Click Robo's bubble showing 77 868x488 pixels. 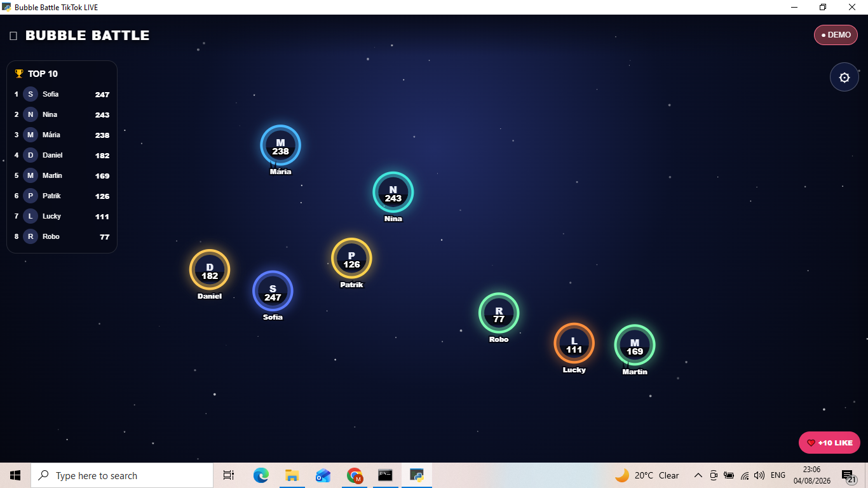tap(499, 313)
